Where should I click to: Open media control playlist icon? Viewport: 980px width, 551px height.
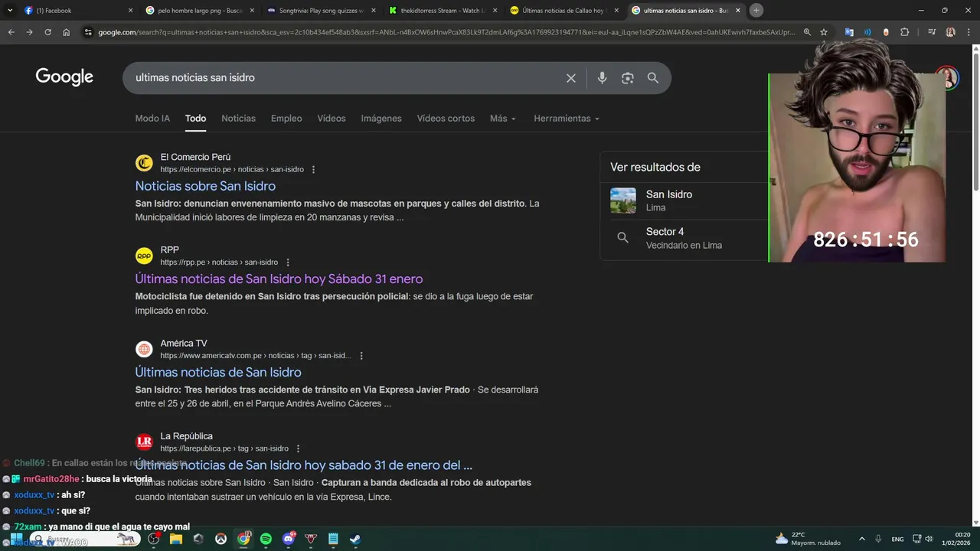click(x=932, y=32)
